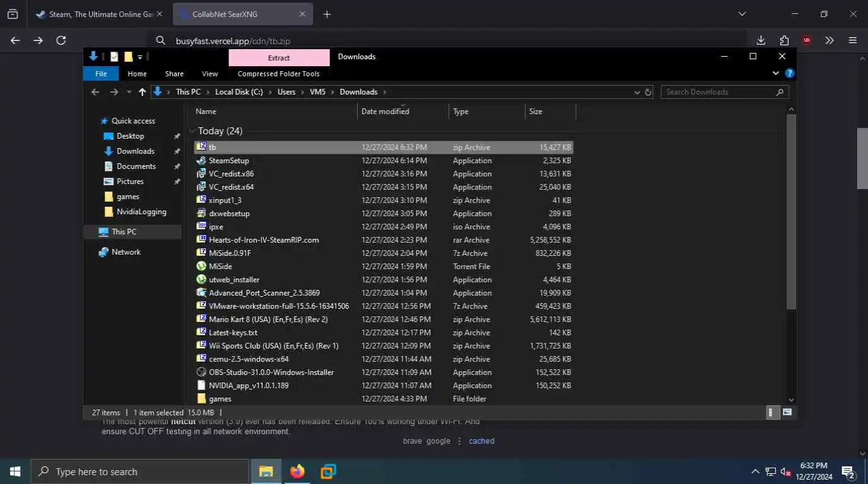
Task: Open the Customize Quick Access Toolbar dropdown
Action: (x=140, y=57)
